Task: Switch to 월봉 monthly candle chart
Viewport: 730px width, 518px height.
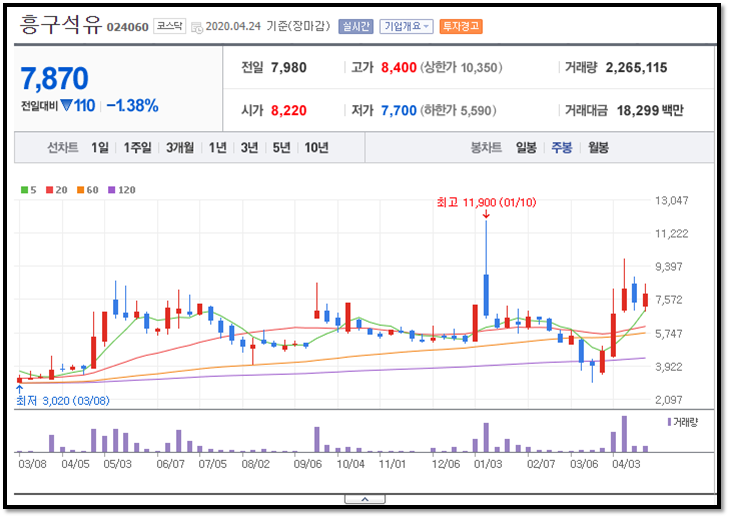Action: tap(598, 148)
